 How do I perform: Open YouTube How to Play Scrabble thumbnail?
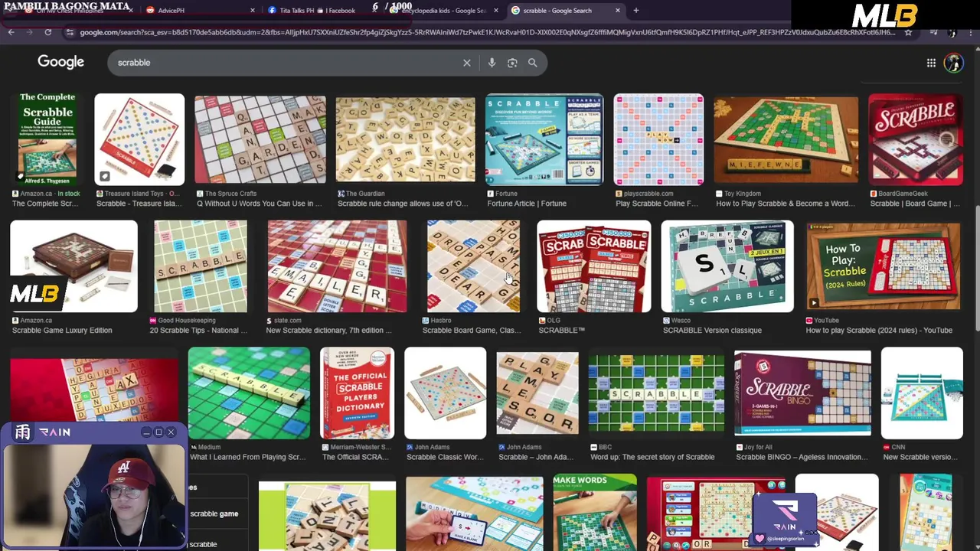(883, 266)
